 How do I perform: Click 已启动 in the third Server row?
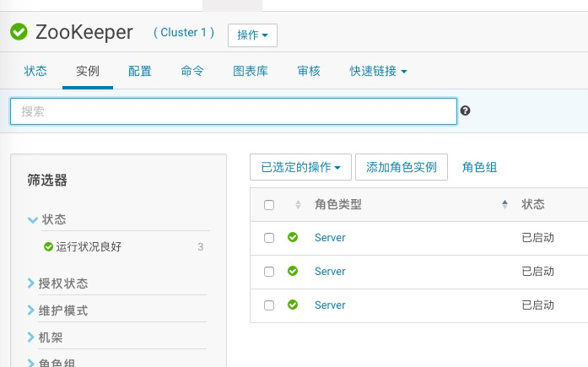pyautogui.click(x=537, y=305)
